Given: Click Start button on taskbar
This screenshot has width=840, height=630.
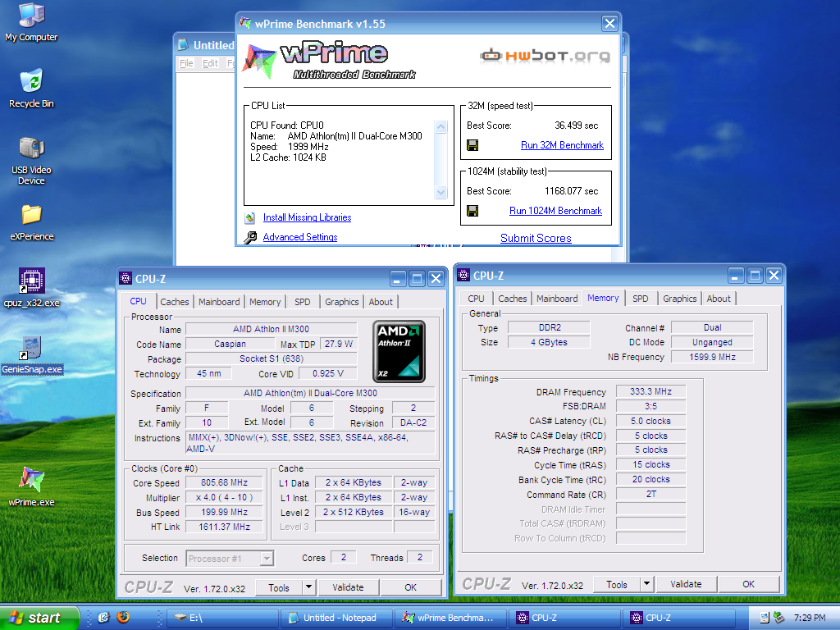Looking at the screenshot, I should [39, 618].
